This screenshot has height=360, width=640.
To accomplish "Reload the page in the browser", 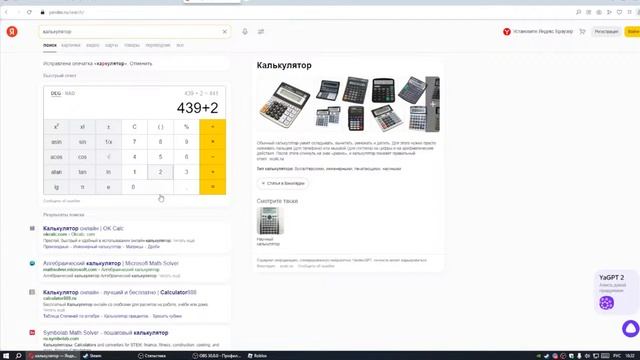I will pos(29,12).
